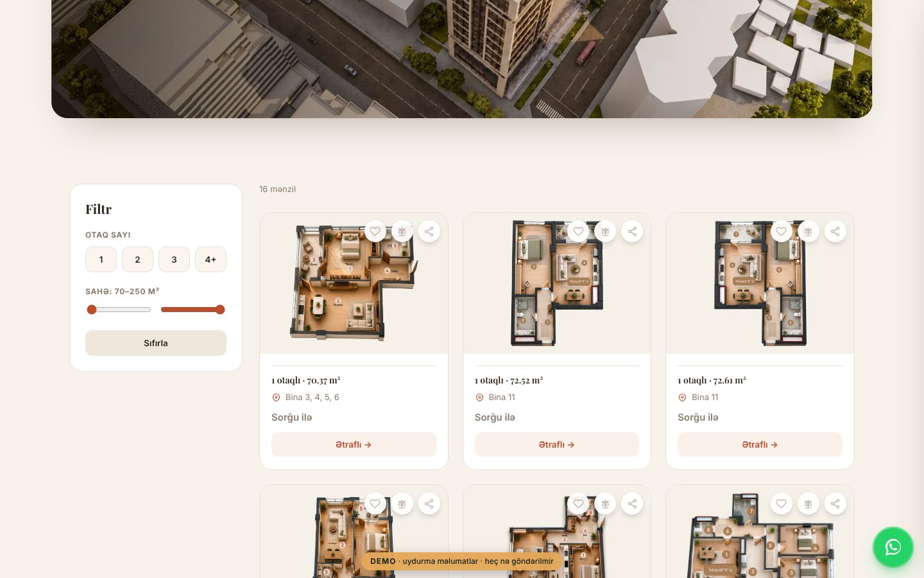The image size is (924, 578).
Task: Add the 70.37 m² apartment to comparison
Action: pyautogui.click(x=402, y=231)
